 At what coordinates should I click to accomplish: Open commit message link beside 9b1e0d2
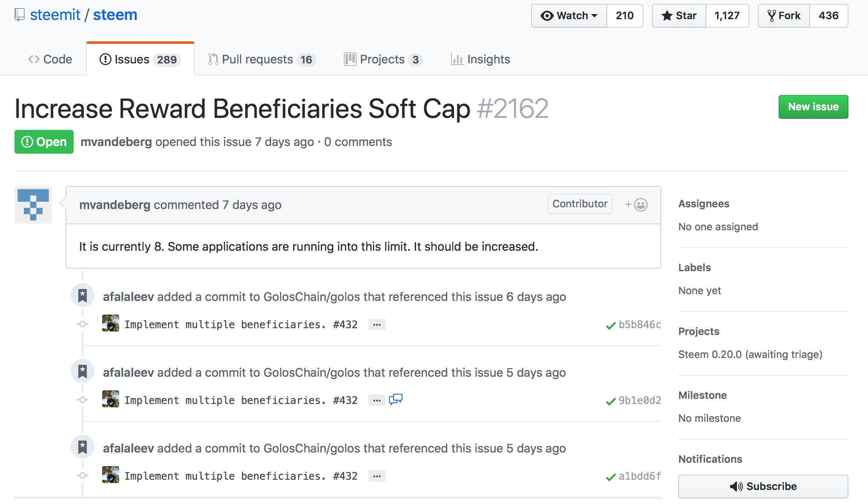(241, 400)
